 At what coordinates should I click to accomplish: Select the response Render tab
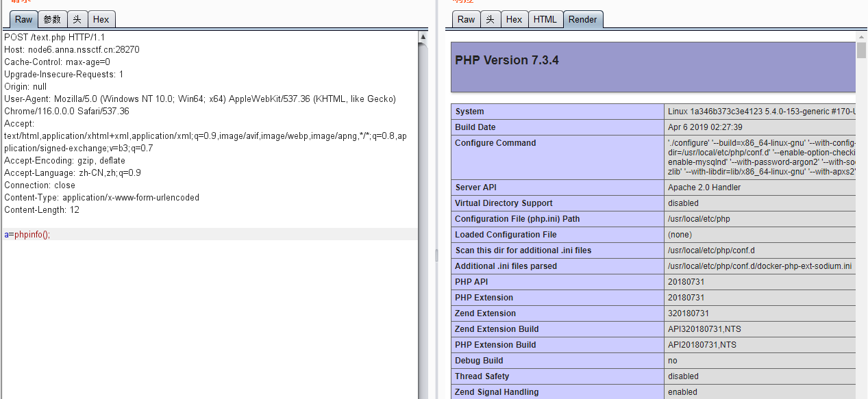582,19
